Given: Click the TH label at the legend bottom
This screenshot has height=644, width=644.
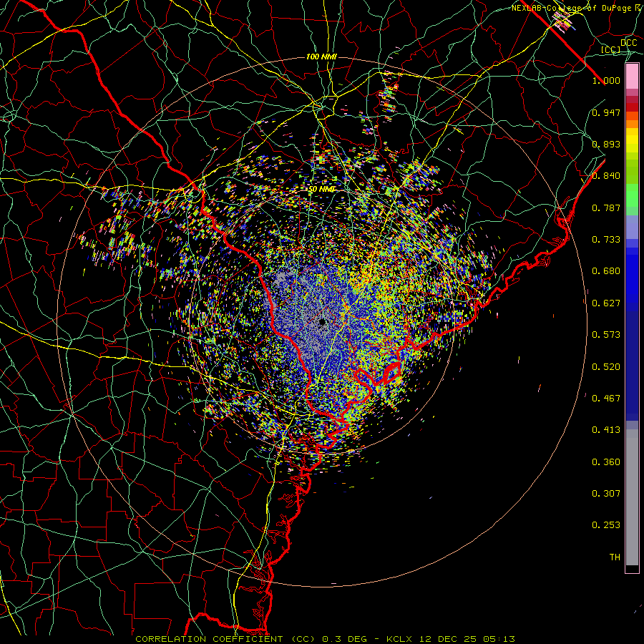Looking at the screenshot, I should pyautogui.click(x=615, y=557).
